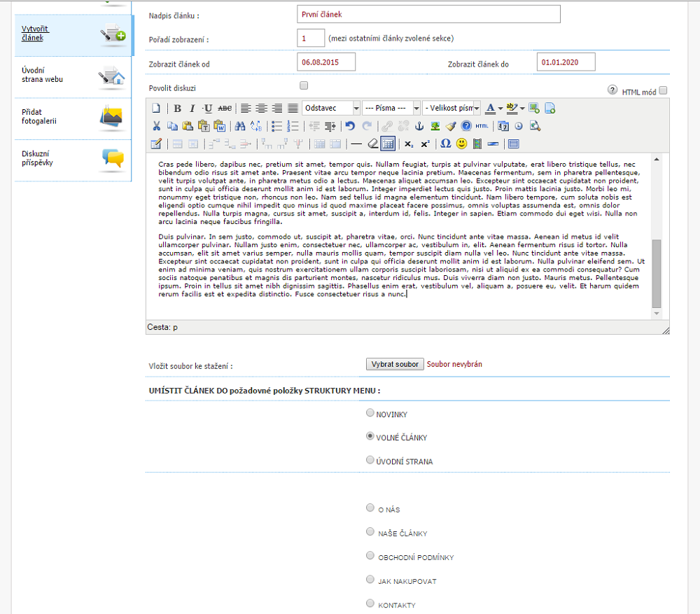Toggle bold formatting
700x614 pixels.
pos(177,108)
